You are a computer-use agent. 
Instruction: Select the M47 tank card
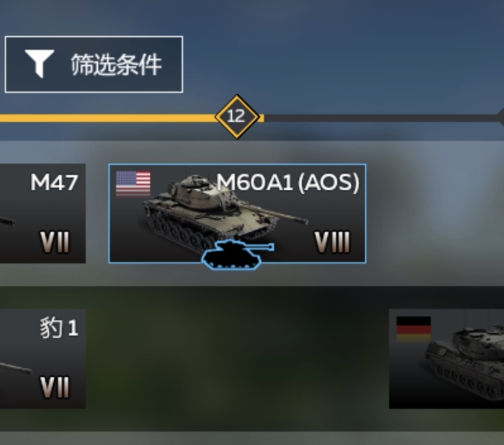(x=42, y=214)
